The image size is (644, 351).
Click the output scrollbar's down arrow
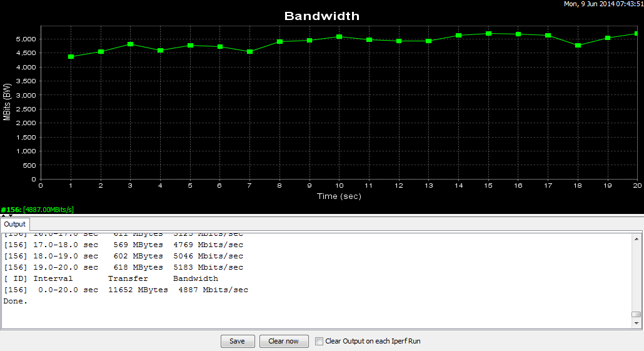[636, 323]
